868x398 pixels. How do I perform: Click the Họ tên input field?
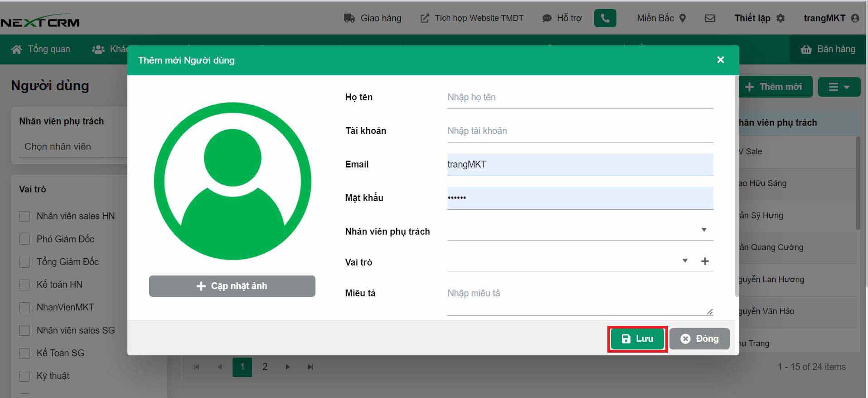click(x=580, y=98)
